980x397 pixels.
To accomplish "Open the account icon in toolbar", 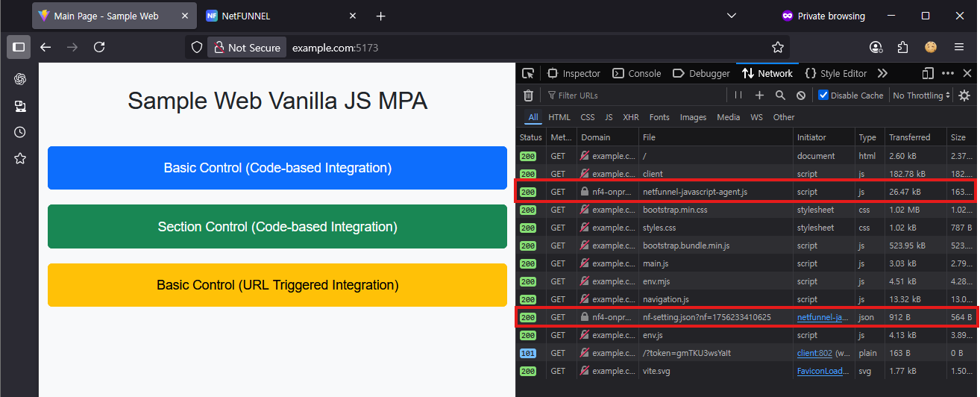I will pyautogui.click(x=876, y=47).
